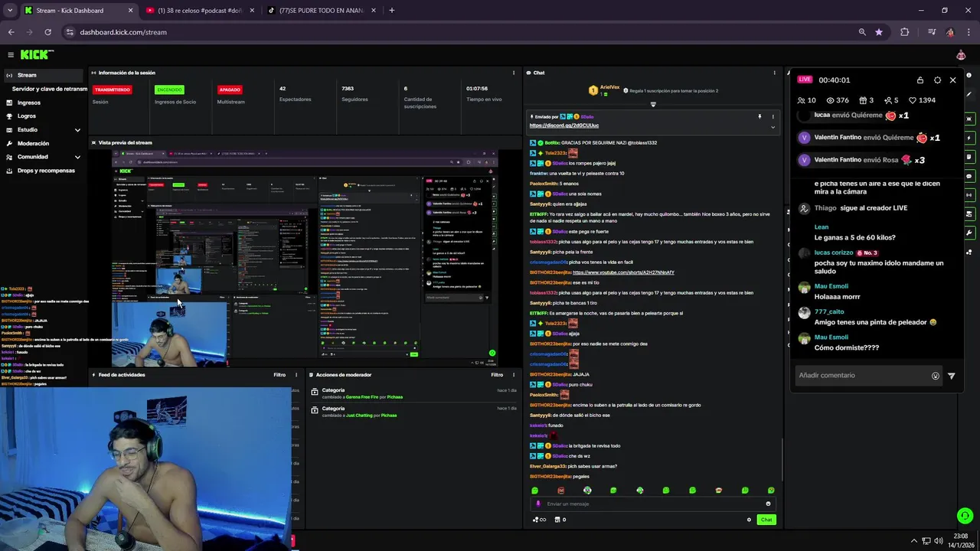This screenshot has width=980, height=551.
Task: Open the browser extensions puzzle icon
Action: (905, 32)
